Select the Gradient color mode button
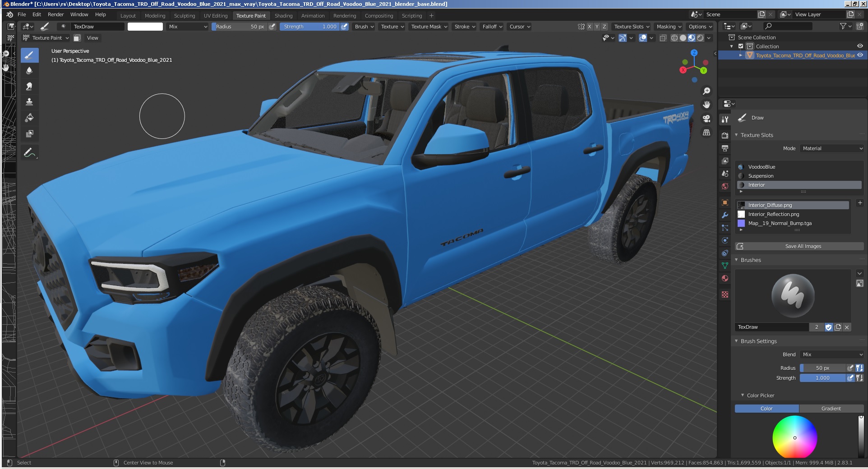Image resolution: width=868 pixels, height=469 pixels. pos(831,409)
